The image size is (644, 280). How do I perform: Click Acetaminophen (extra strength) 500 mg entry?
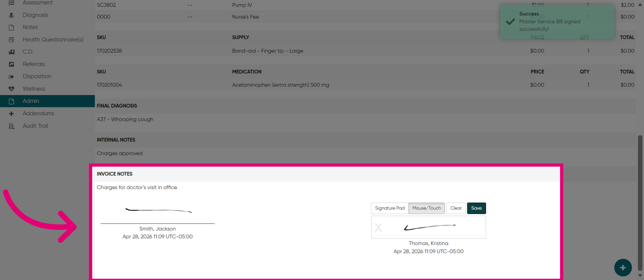tap(280, 85)
